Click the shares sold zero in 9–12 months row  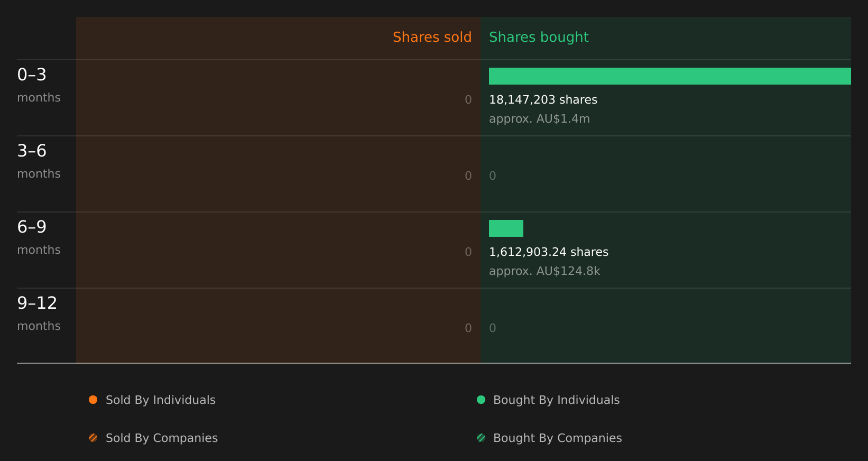468,328
